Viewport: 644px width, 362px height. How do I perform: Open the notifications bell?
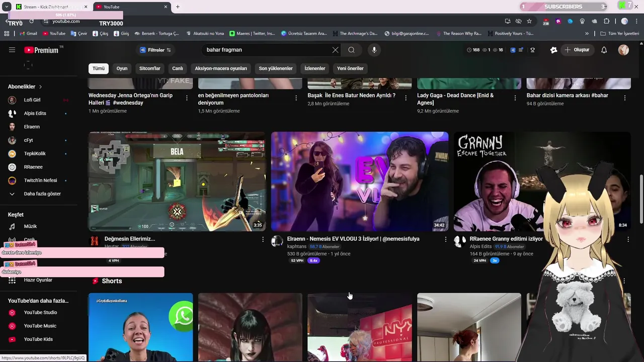pos(604,50)
